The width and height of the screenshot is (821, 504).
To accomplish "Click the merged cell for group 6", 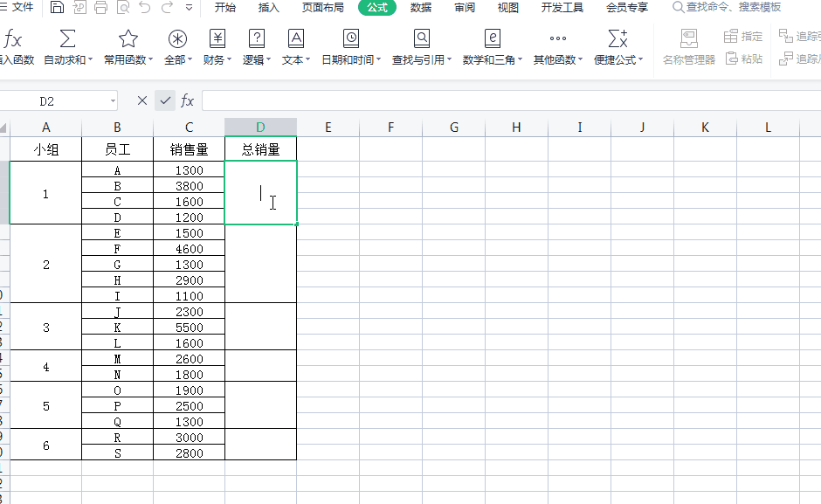I will pos(46,445).
